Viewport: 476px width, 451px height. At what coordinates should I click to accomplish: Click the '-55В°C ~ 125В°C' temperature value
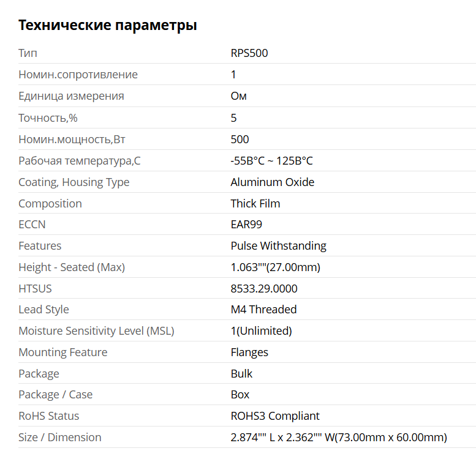click(271, 161)
